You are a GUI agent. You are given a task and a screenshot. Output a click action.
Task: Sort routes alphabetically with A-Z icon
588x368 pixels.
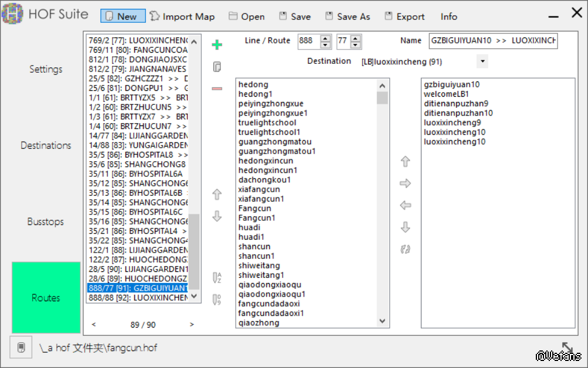point(217,278)
